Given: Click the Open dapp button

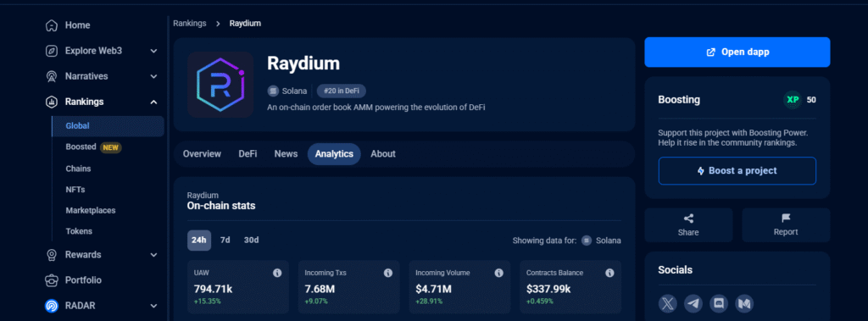Looking at the screenshot, I should tap(737, 52).
